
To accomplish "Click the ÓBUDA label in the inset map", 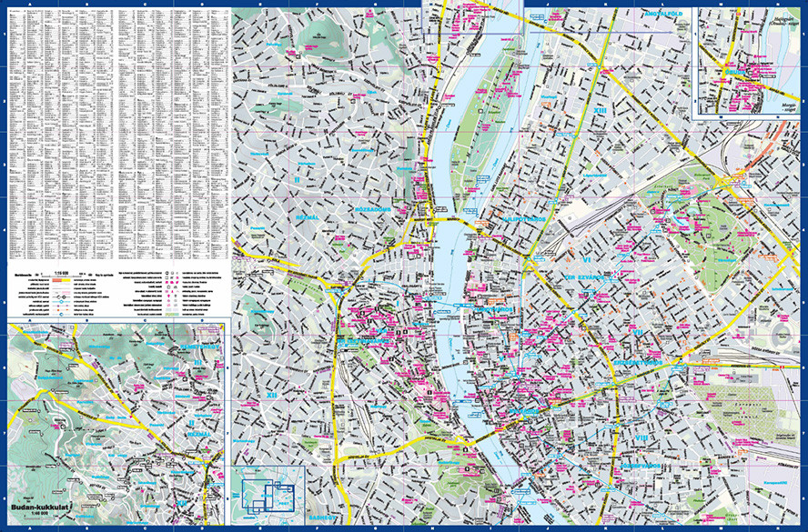I will click(x=733, y=73).
